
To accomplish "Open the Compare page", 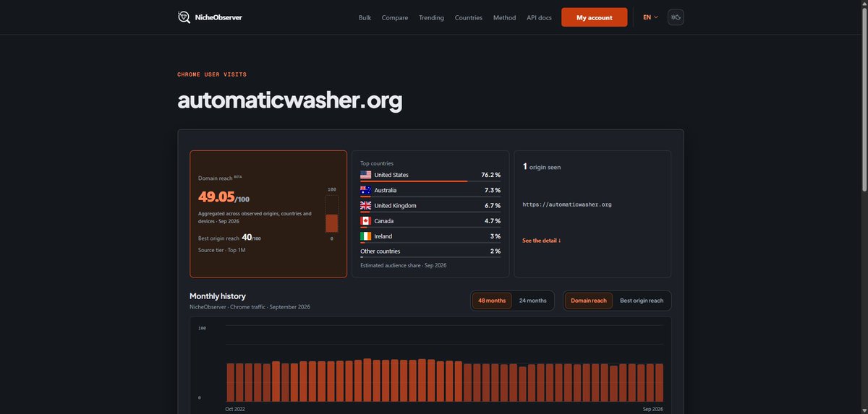I will click(395, 17).
